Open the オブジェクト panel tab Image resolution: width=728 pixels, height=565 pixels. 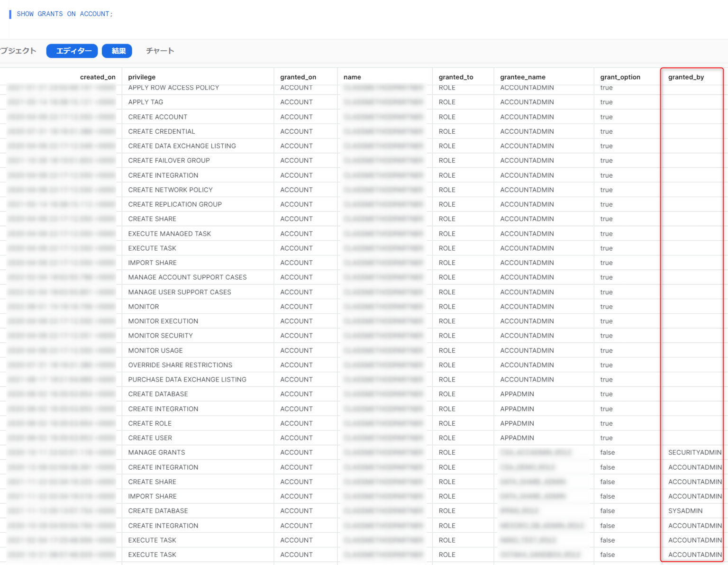tap(18, 50)
